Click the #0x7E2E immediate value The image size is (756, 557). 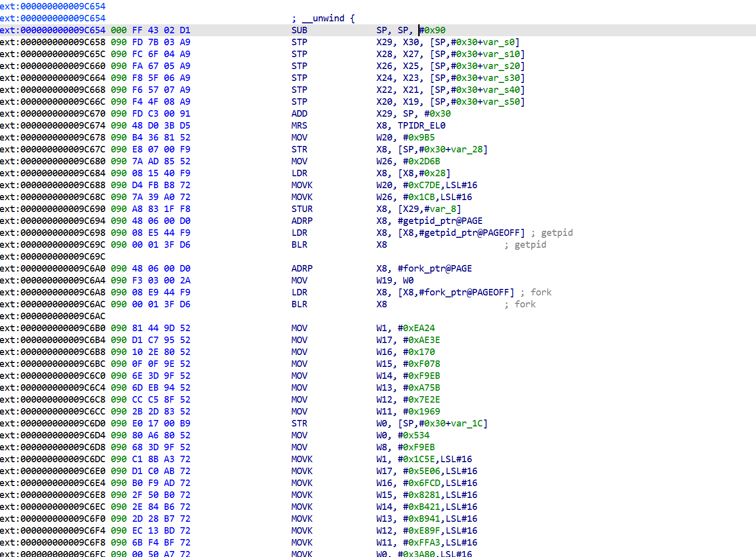point(422,400)
